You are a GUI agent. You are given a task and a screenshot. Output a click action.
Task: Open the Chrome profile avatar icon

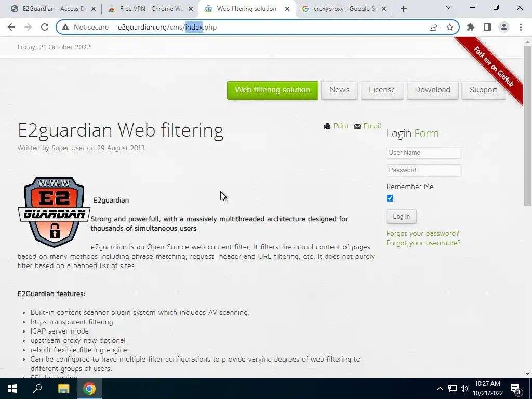[504, 27]
